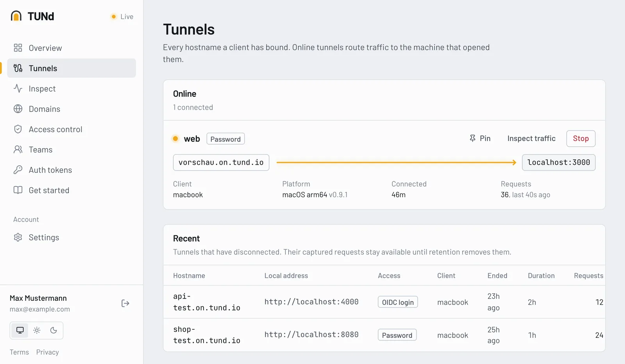Click '1 connected' under Online
This screenshot has width=625, height=364.
coord(193,107)
